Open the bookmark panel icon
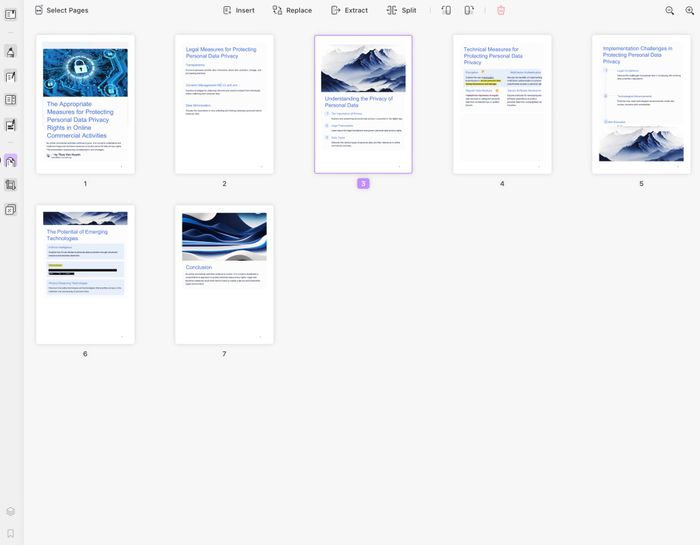Screen dimensions: 700x545 pos(11,534)
